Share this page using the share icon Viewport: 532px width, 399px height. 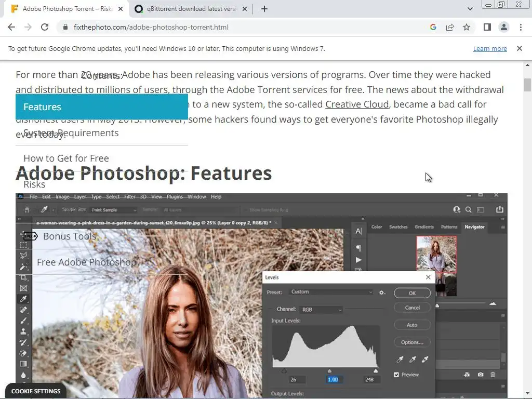pyautogui.click(x=450, y=27)
